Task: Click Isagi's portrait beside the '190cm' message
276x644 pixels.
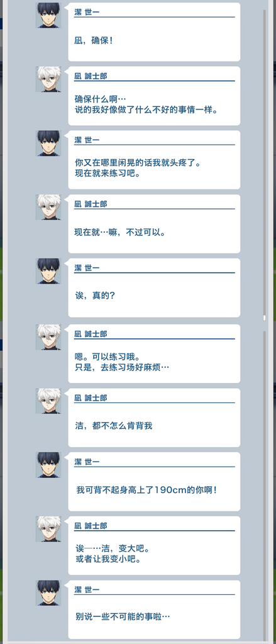Action: (48, 465)
